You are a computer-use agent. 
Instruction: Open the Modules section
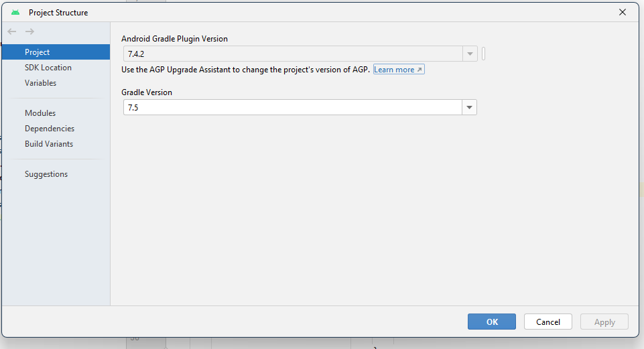point(40,113)
